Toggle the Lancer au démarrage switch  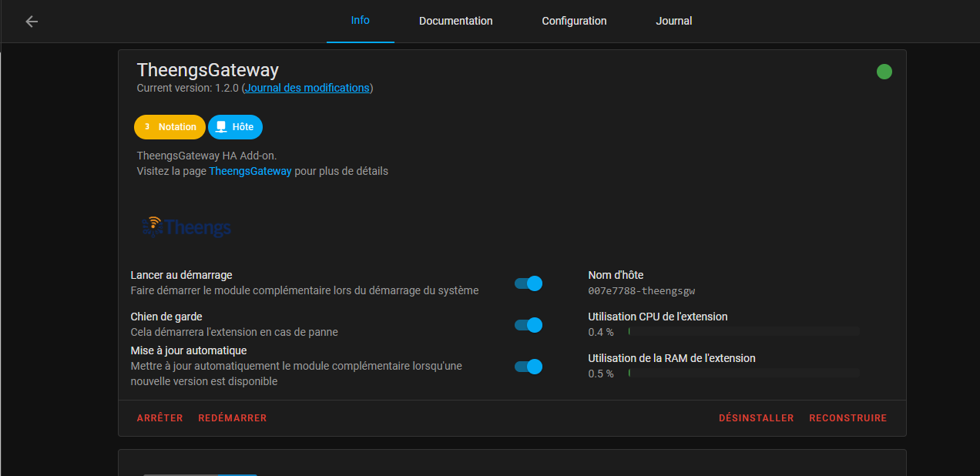click(529, 283)
